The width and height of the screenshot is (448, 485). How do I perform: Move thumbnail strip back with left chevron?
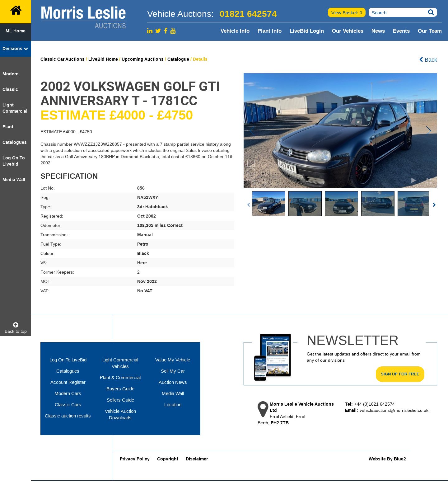coord(249,205)
